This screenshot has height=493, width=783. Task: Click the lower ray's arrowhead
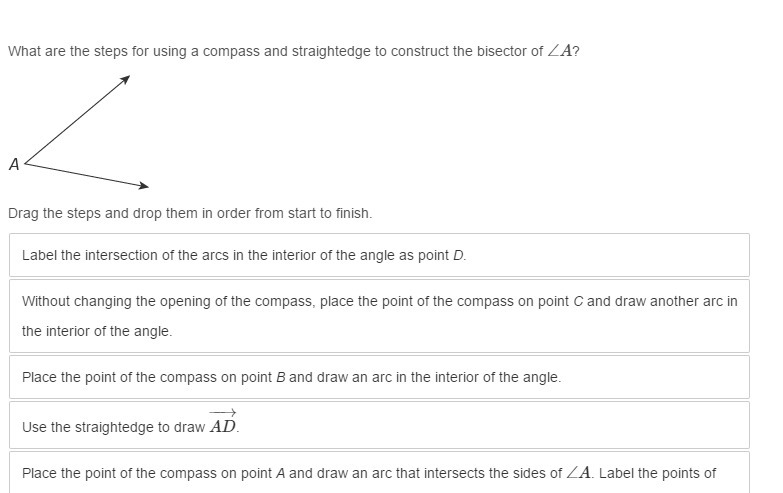point(143,185)
